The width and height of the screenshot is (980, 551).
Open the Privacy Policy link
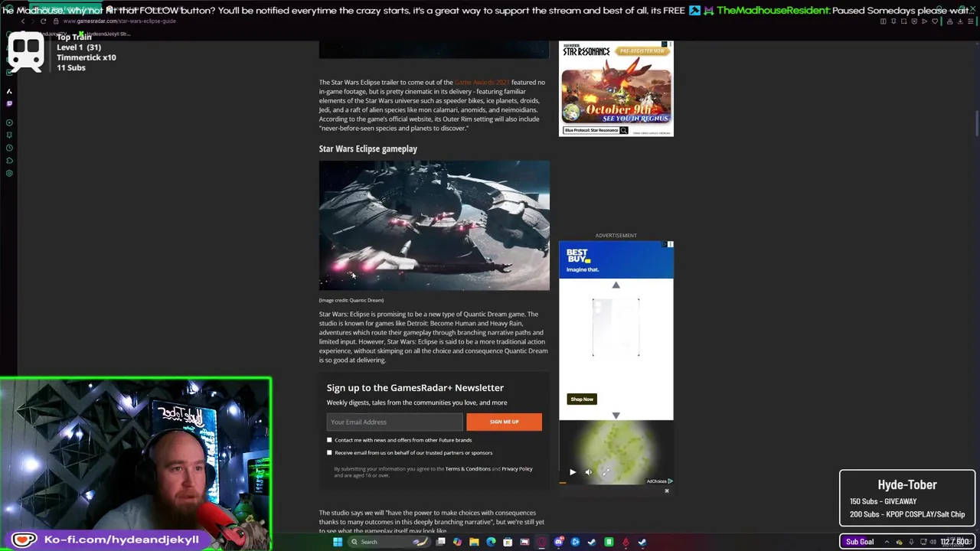(517, 468)
